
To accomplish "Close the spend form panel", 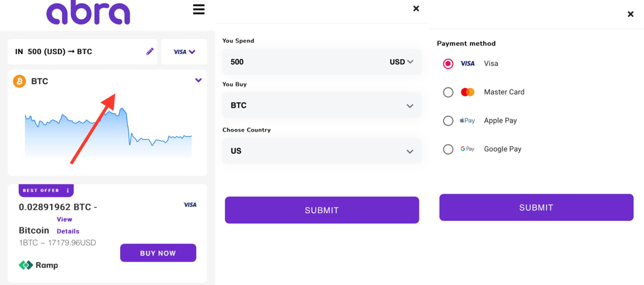I will (x=416, y=9).
